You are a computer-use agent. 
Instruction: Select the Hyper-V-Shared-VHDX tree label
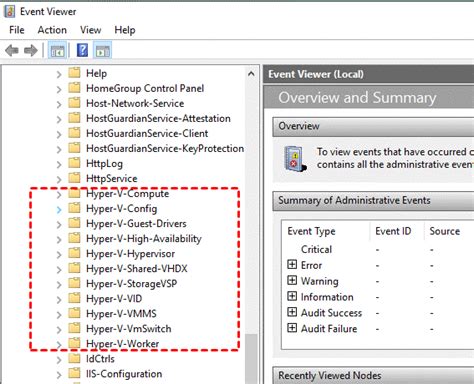[x=137, y=269]
